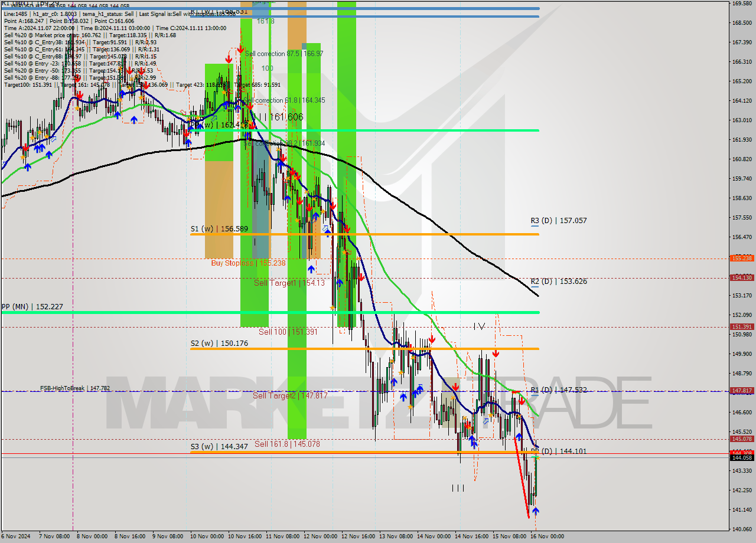Screen dimensions: 756x543
Task: Click the 'S2 (w) | 150.176' support label
Action: pyautogui.click(x=219, y=343)
